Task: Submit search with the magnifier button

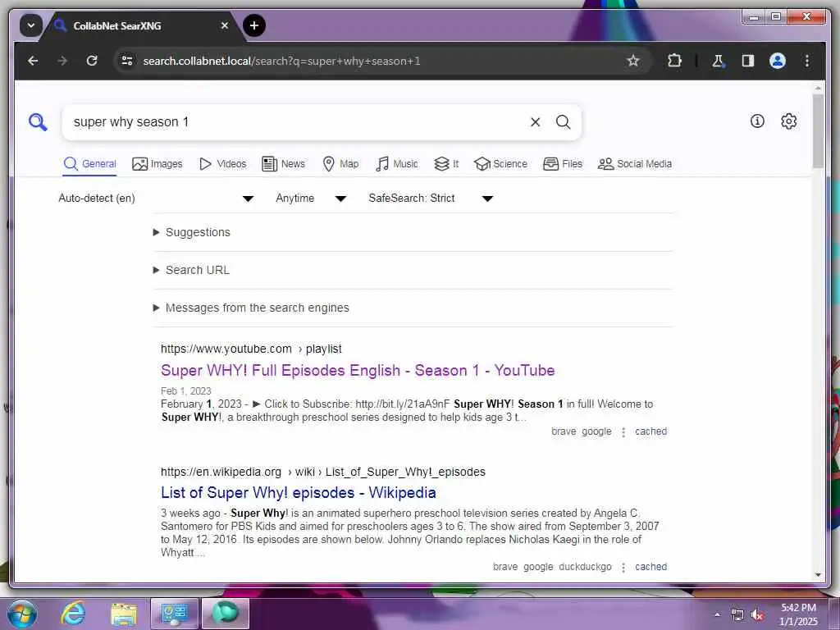Action: pyautogui.click(x=563, y=122)
